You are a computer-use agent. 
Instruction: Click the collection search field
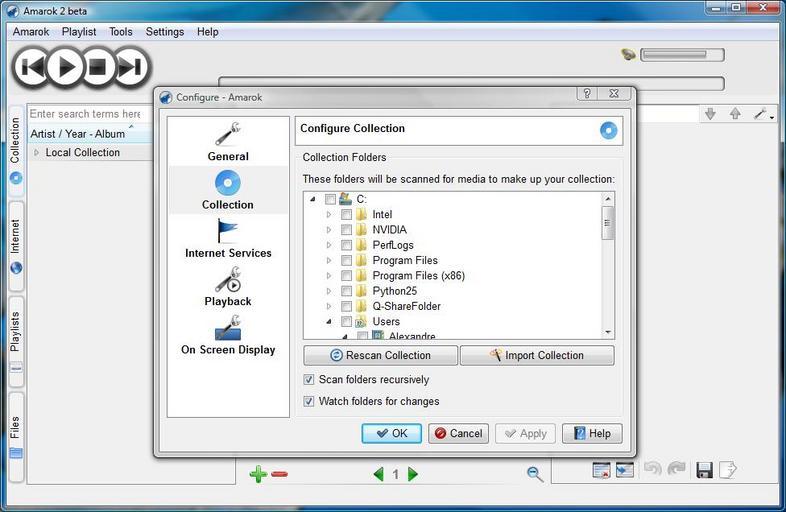[89, 114]
